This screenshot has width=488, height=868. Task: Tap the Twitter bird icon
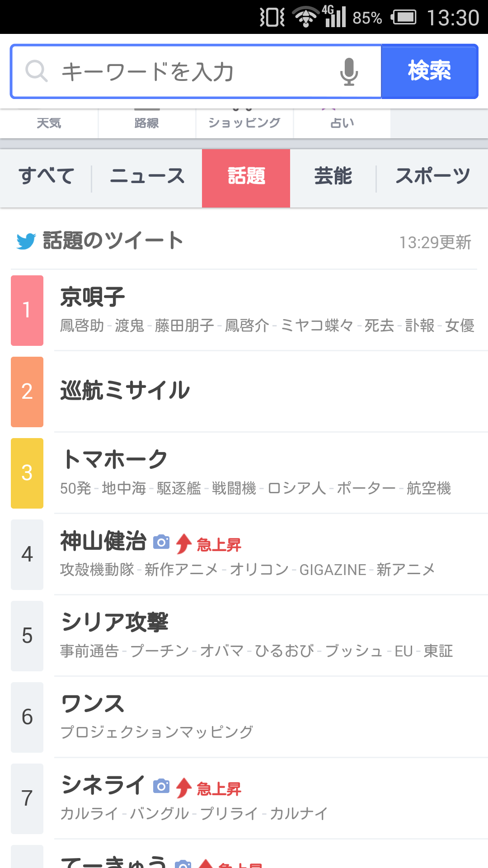[x=26, y=241]
